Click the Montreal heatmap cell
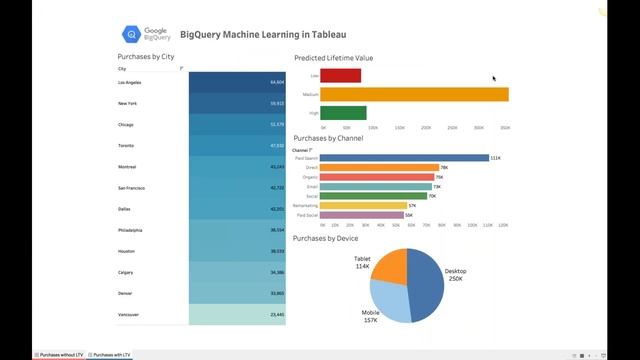Viewport: 640px width, 360px height. click(x=237, y=167)
